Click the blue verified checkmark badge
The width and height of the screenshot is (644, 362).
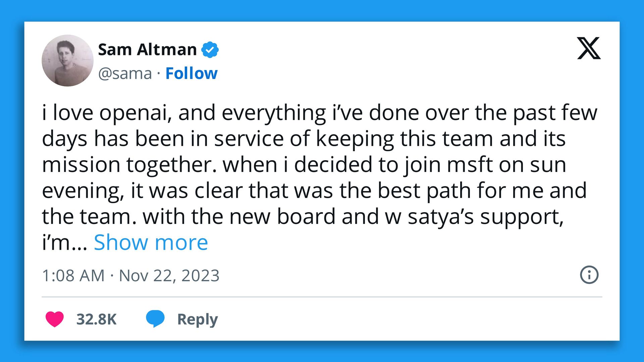(x=210, y=50)
